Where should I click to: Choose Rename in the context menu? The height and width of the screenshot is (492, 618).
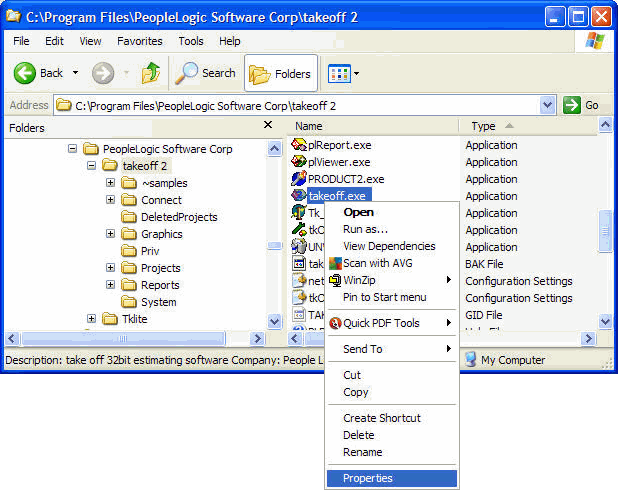click(x=392, y=452)
